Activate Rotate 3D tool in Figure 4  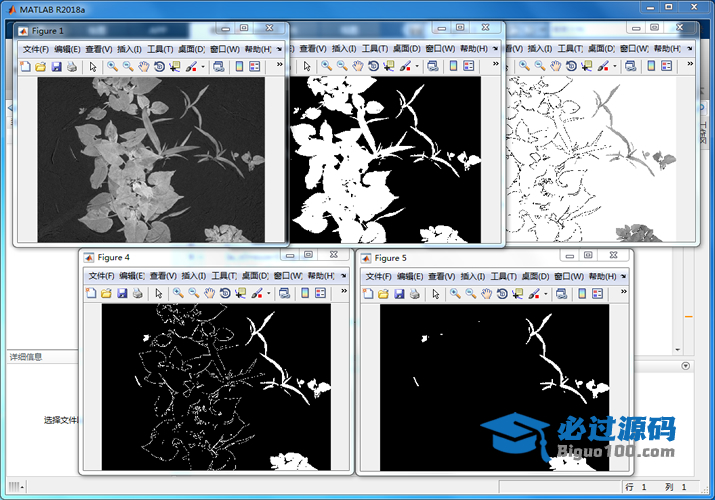[x=225, y=293]
